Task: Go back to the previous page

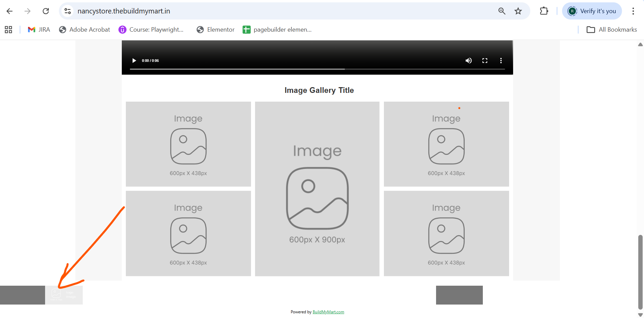Action: tap(9, 11)
